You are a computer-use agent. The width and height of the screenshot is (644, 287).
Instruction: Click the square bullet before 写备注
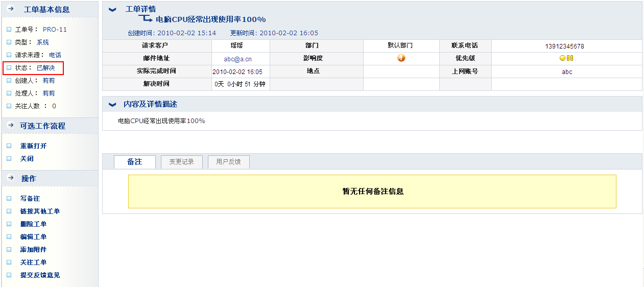coord(9,199)
